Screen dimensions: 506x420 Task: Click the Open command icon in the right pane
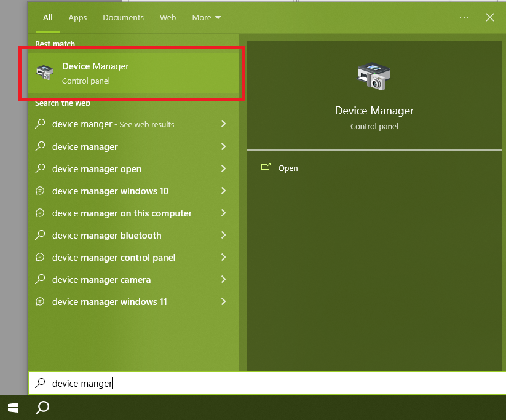pos(267,167)
